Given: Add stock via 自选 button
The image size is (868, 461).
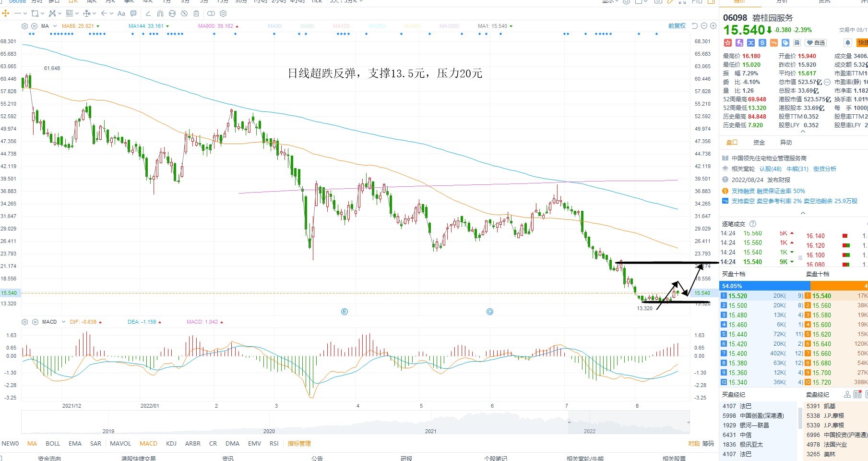Looking at the screenshot, I should pyautogui.click(x=815, y=43).
